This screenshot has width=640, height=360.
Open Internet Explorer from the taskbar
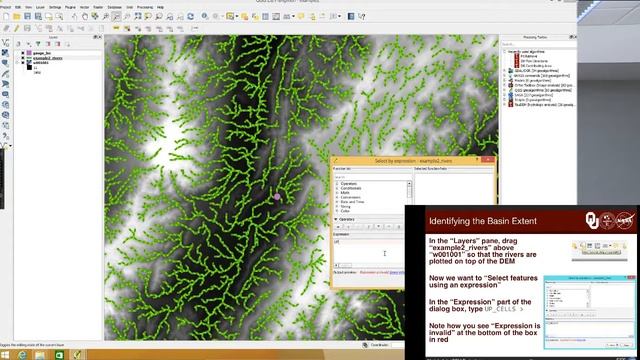22,355
